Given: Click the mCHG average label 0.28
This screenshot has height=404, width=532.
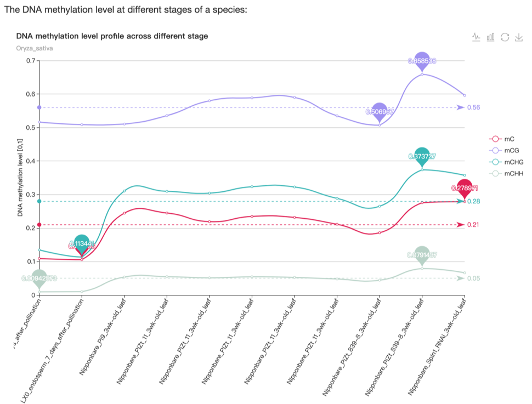Looking at the screenshot, I should coord(473,202).
